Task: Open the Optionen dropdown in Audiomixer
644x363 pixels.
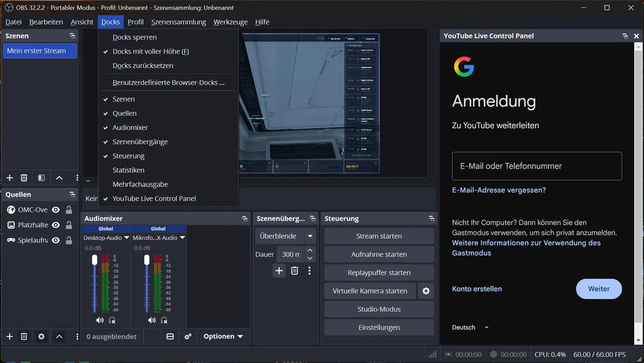Action: [223, 337]
